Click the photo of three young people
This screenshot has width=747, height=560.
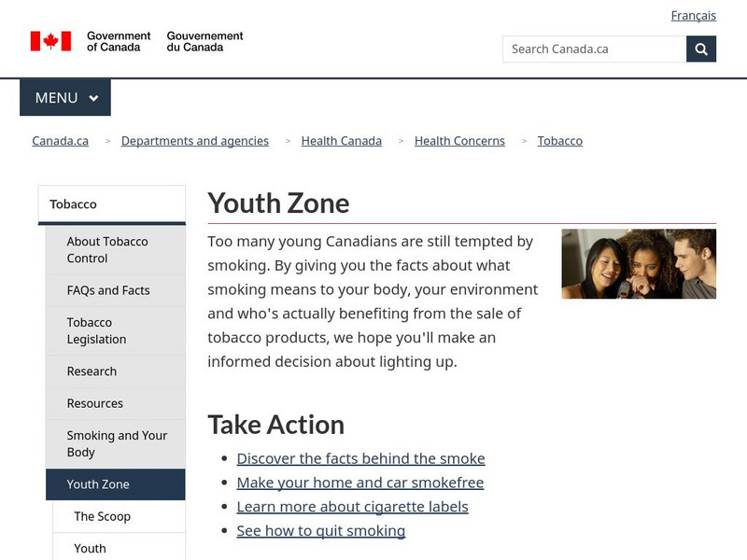coord(639,264)
